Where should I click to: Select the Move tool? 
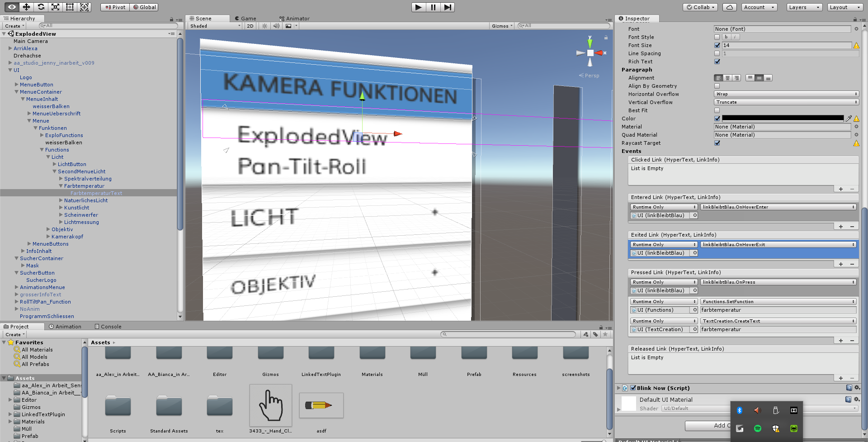pos(26,7)
